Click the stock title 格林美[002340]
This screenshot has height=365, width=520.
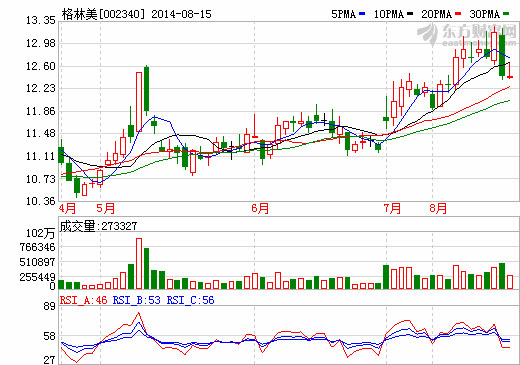point(104,14)
